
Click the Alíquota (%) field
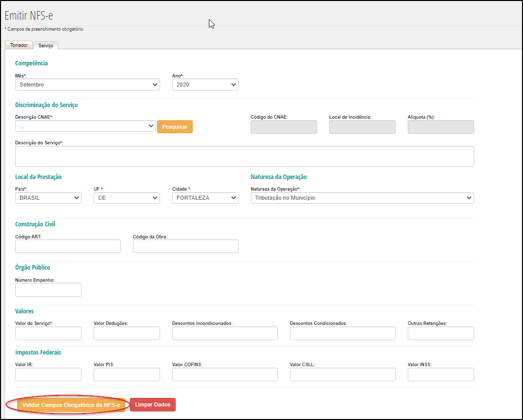click(440, 127)
